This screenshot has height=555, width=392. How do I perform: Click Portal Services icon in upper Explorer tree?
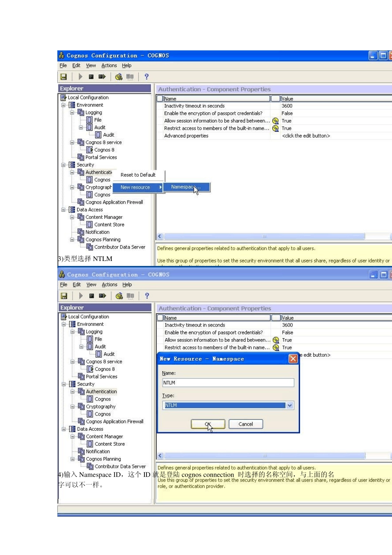coord(81,157)
